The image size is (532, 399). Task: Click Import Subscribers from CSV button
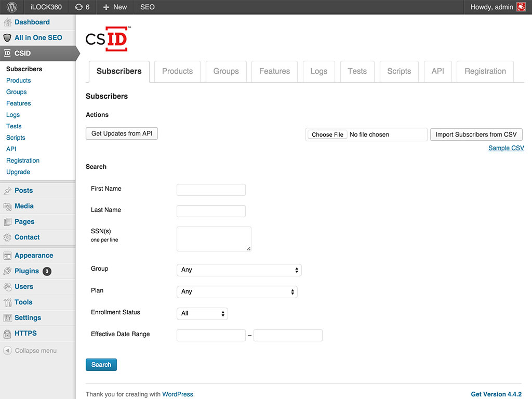476,135
